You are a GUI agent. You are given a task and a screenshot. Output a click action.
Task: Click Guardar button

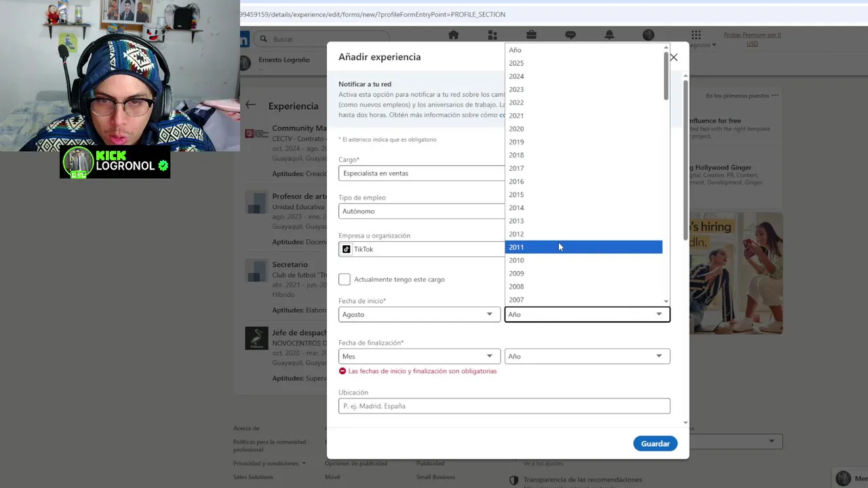pos(655,443)
